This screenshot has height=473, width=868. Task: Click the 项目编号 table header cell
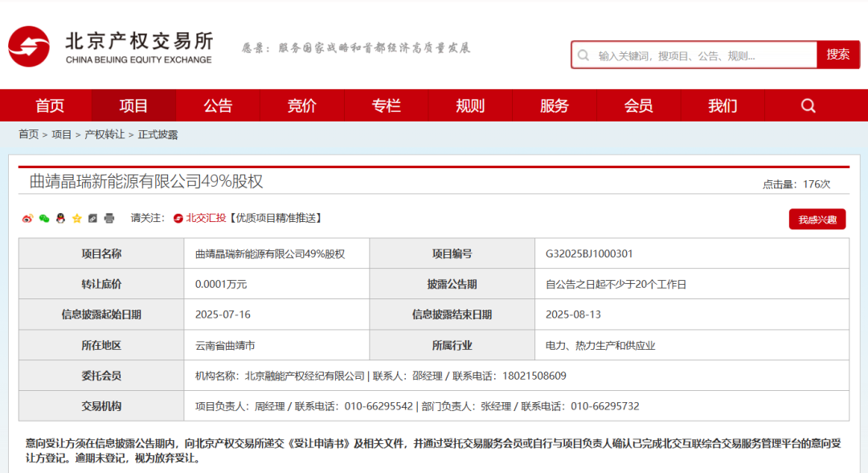point(452,253)
